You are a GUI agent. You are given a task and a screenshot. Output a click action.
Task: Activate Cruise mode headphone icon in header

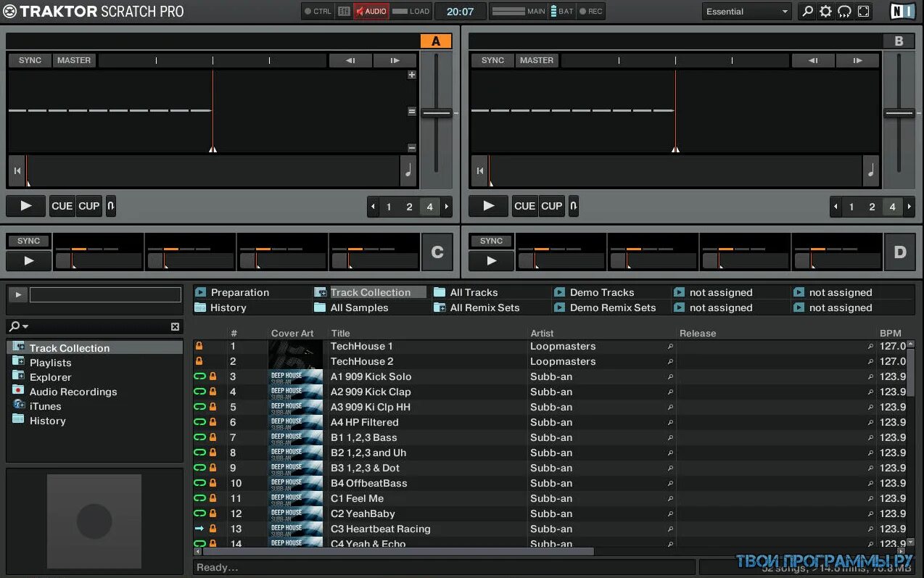point(844,12)
